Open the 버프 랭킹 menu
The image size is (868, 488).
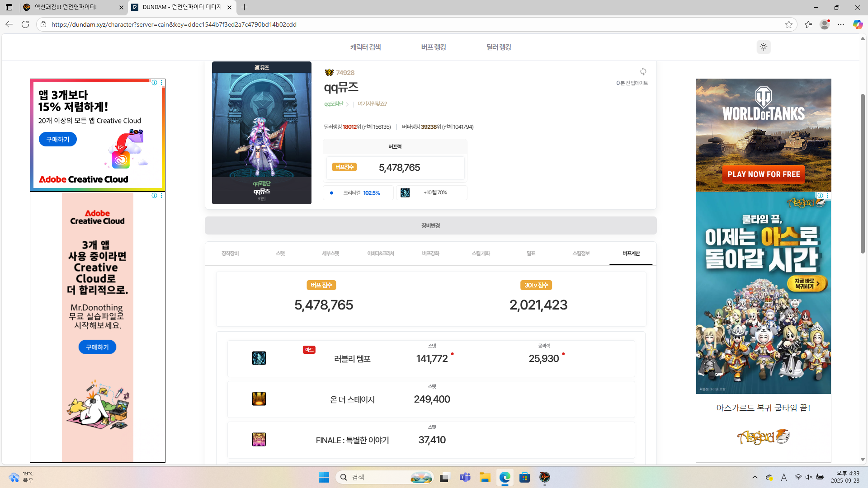tap(434, 47)
